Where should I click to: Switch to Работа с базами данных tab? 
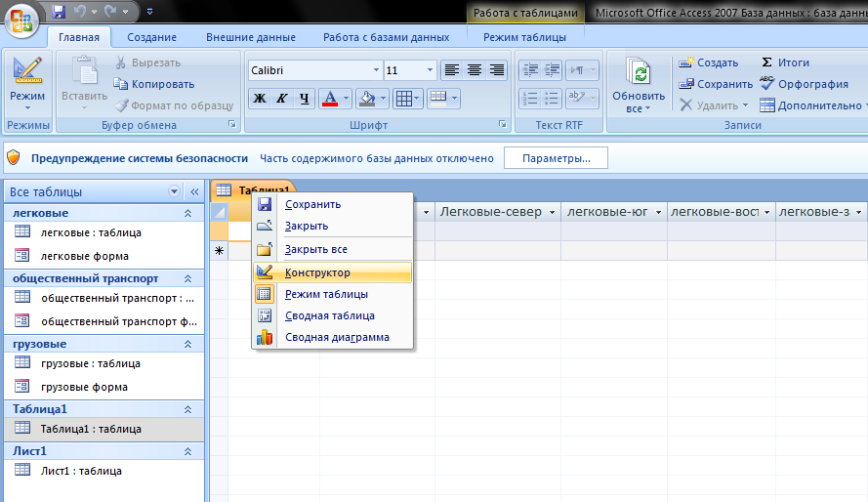point(387,37)
